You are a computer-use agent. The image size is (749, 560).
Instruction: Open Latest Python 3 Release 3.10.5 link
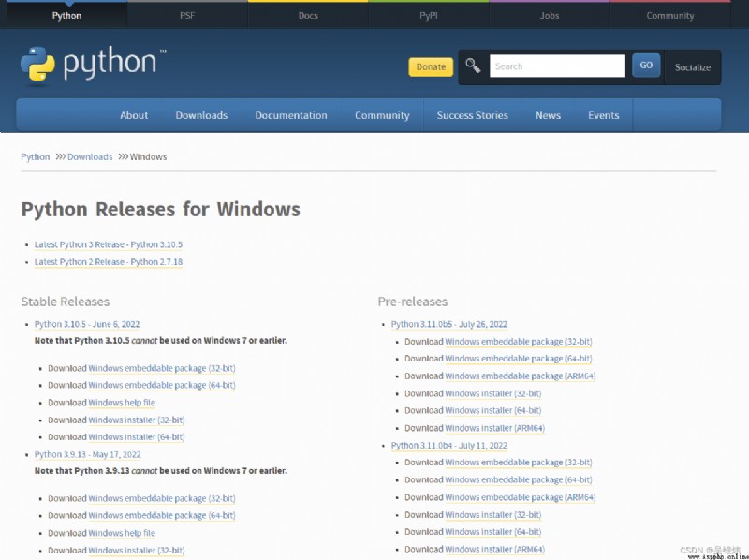tap(109, 244)
